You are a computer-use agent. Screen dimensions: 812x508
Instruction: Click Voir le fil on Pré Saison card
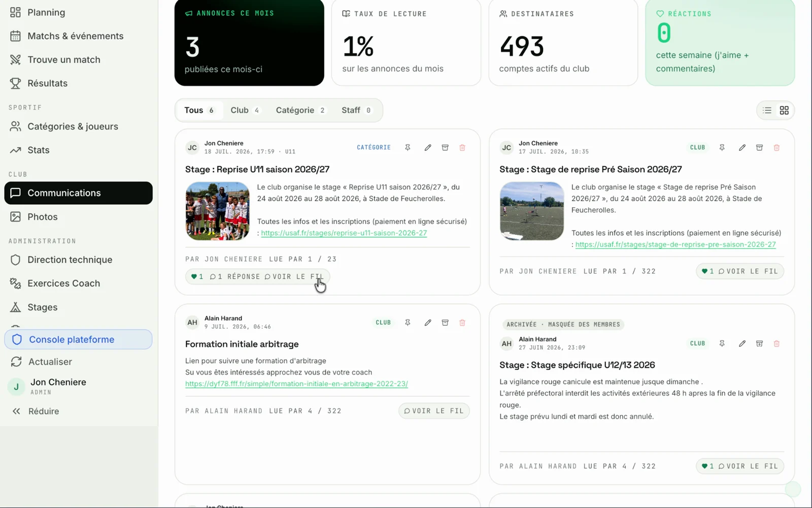click(x=748, y=271)
